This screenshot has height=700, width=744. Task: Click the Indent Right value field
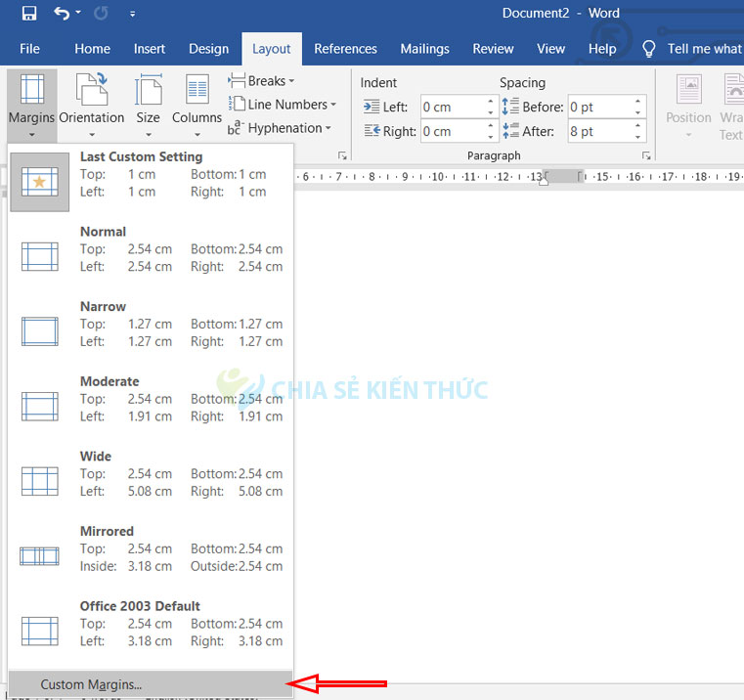pyautogui.click(x=453, y=131)
